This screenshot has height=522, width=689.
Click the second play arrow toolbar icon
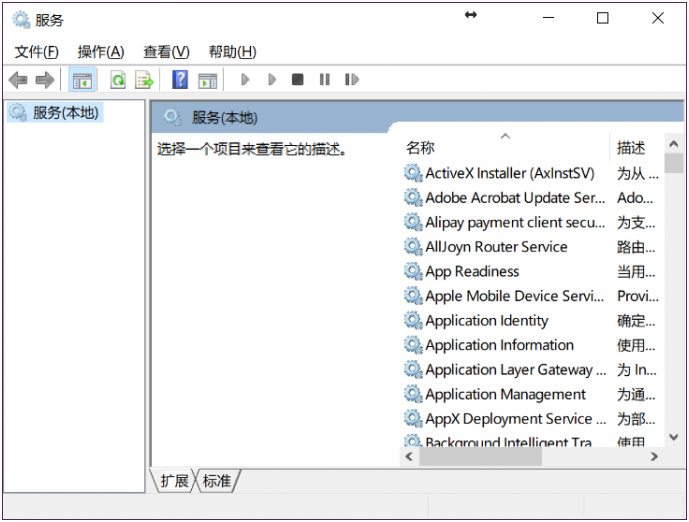click(x=272, y=80)
